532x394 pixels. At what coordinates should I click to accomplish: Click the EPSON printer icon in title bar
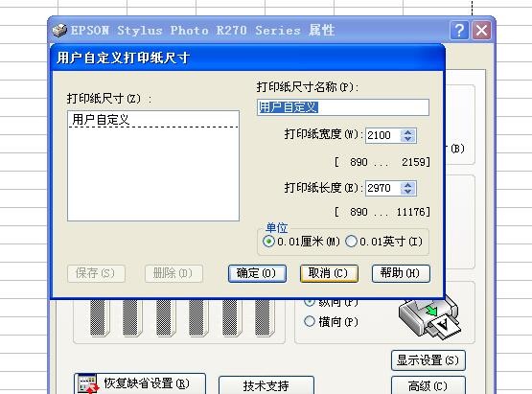(59, 31)
